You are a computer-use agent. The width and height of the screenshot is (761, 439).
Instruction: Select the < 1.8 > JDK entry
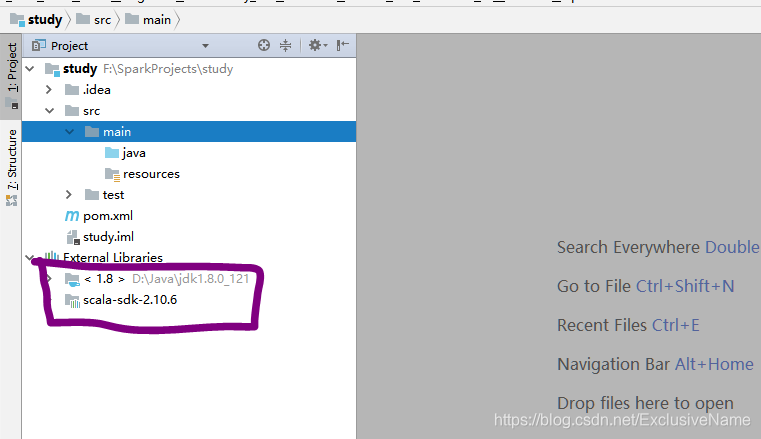[189, 278]
